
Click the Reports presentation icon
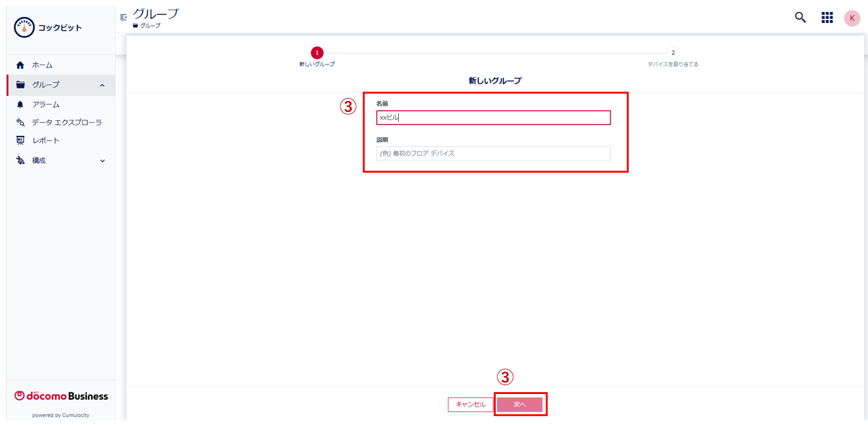[20, 140]
